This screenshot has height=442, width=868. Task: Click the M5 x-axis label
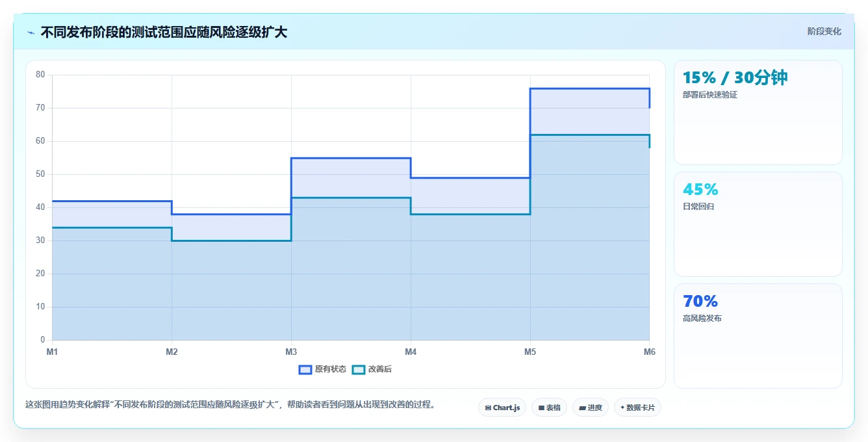[530, 352]
